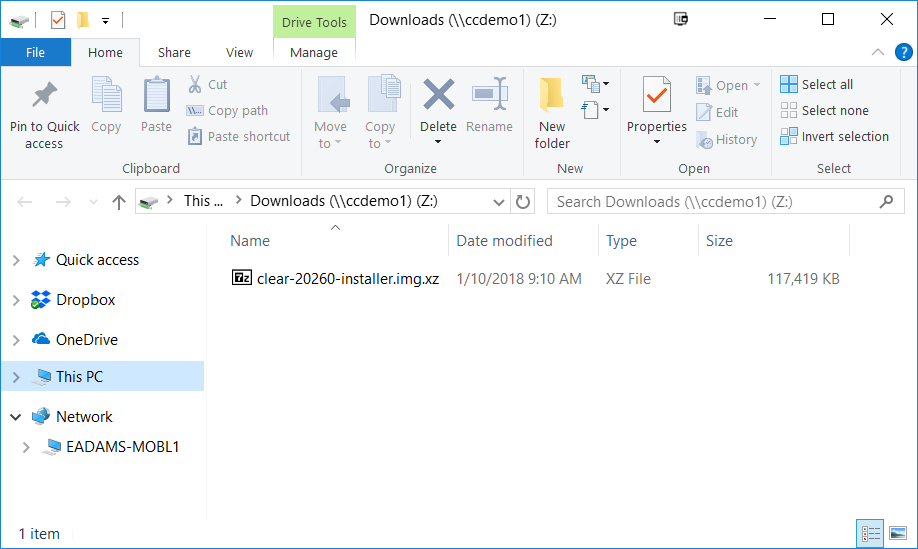The image size is (918, 549).
Task: Click the Downloads breadcrumb in address bar
Action: 344,201
